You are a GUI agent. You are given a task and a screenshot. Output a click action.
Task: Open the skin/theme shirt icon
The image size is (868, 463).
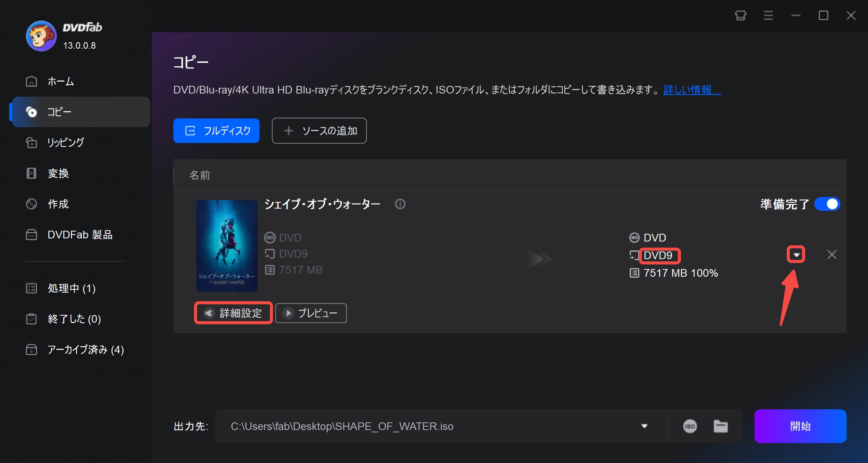pos(740,15)
